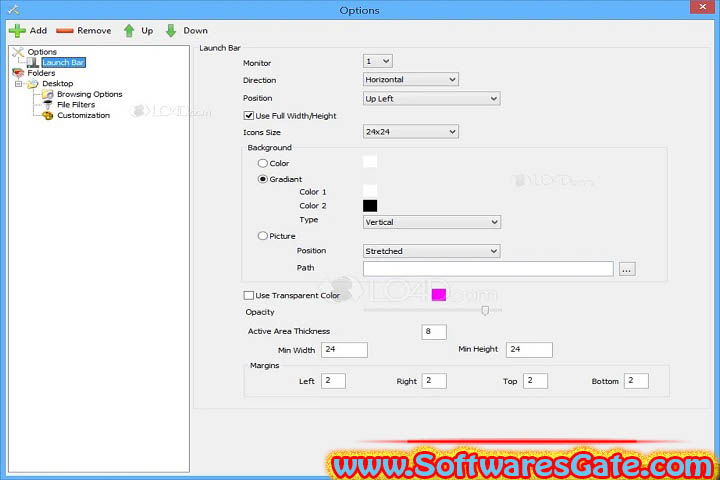Click the Left margin field
Image resolution: width=720 pixels, height=480 pixels.
point(333,381)
